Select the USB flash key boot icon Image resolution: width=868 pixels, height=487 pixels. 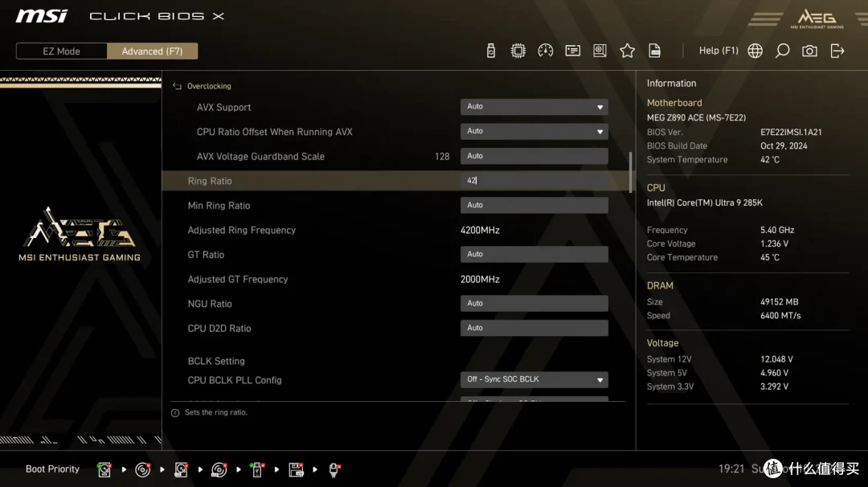pos(257,469)
